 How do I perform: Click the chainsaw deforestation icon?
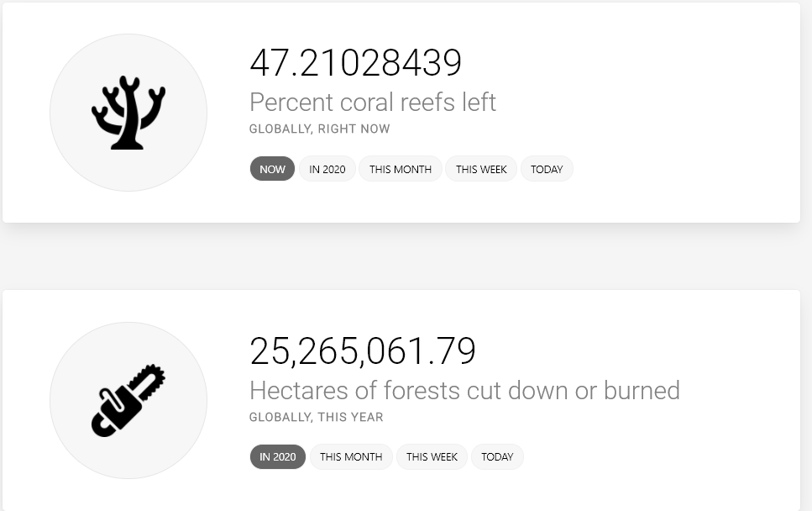[128, 401]
